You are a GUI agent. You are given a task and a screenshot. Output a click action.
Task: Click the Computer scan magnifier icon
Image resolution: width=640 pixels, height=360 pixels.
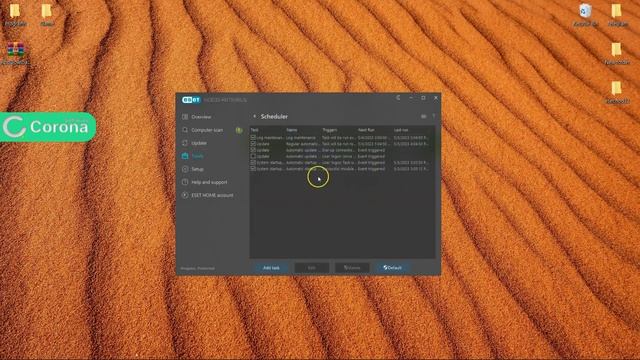coord(185,130)
